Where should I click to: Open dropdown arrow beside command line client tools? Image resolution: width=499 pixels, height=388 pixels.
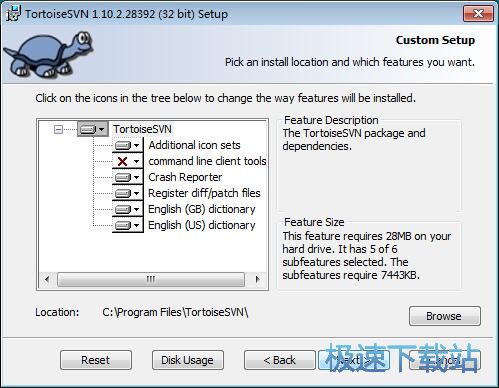(x=136, y=161)
